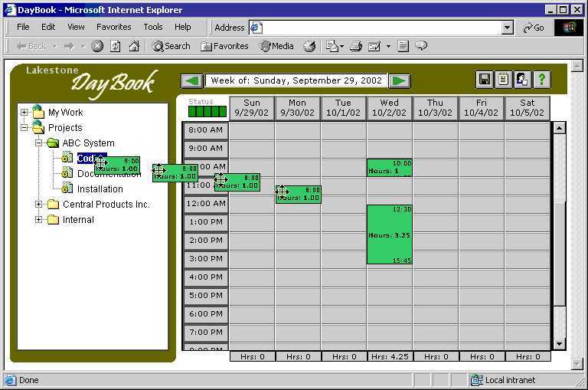
Task: Select the 10:00 Wednesday one-hour entry
Action: pos(389,168)
